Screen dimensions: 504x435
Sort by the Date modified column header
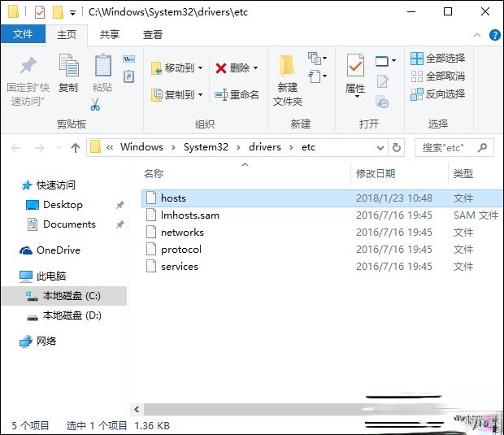[x=376, y=174]
